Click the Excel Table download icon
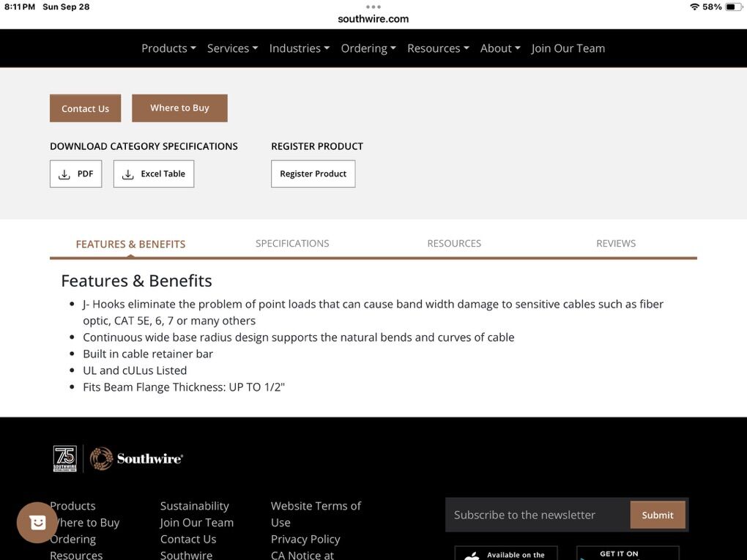Image resolution: width=747 pixels, height=560 pixels. click(x=128, y=174)
